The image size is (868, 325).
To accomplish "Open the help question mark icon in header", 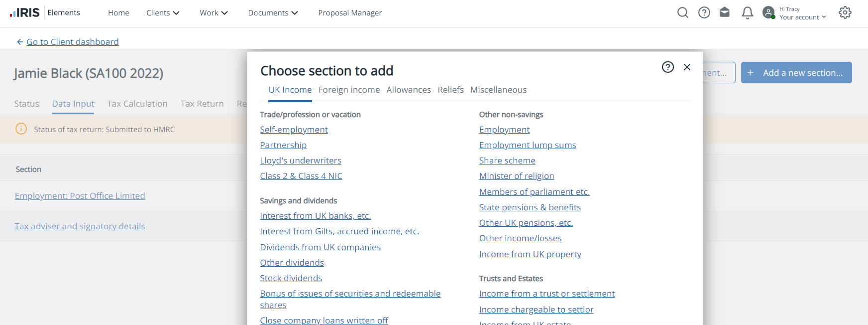I will tap(704, 12).
